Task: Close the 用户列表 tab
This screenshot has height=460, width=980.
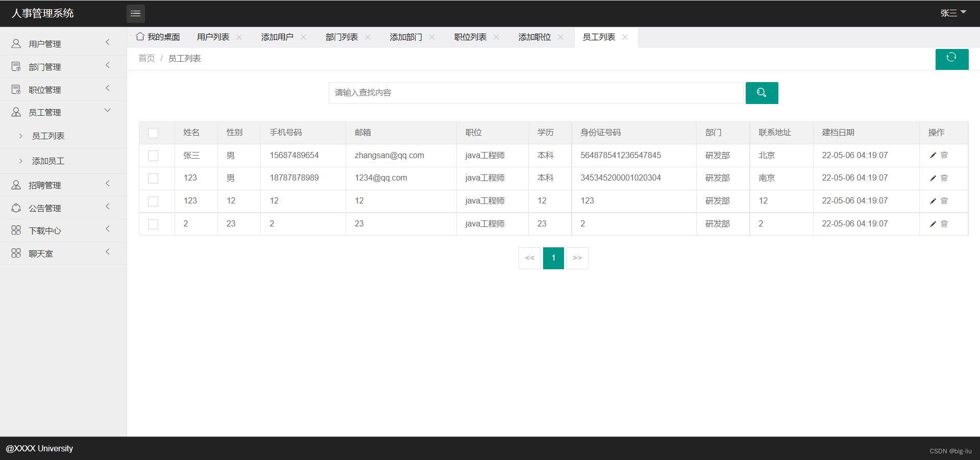Action: [239, 37]
